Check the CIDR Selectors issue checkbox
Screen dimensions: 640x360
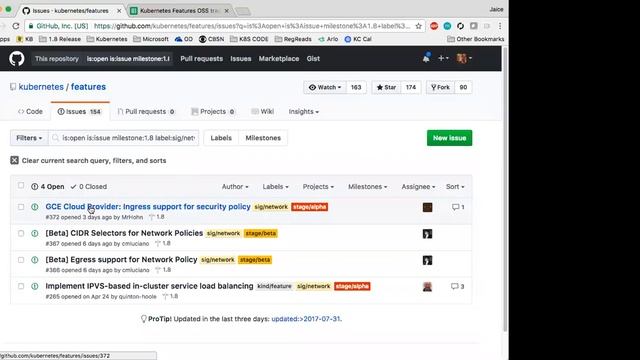[x=21, y=233]
